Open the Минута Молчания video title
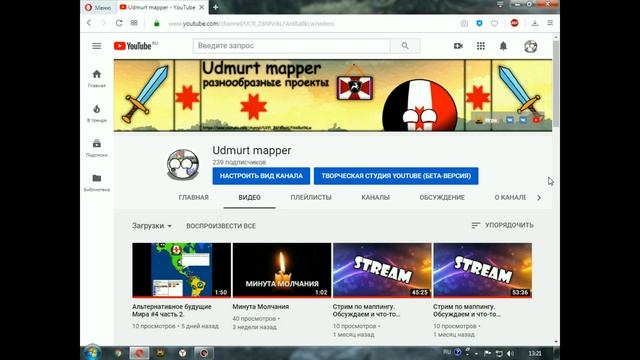The height and width of the screenshot is (360, 640). click(x=261, y=307)
